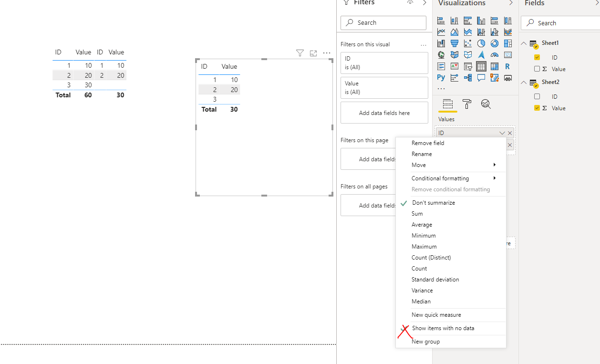Switch to the Fields well tab
Viewport: 600px width, 364px height.
(x=447, y=104)
